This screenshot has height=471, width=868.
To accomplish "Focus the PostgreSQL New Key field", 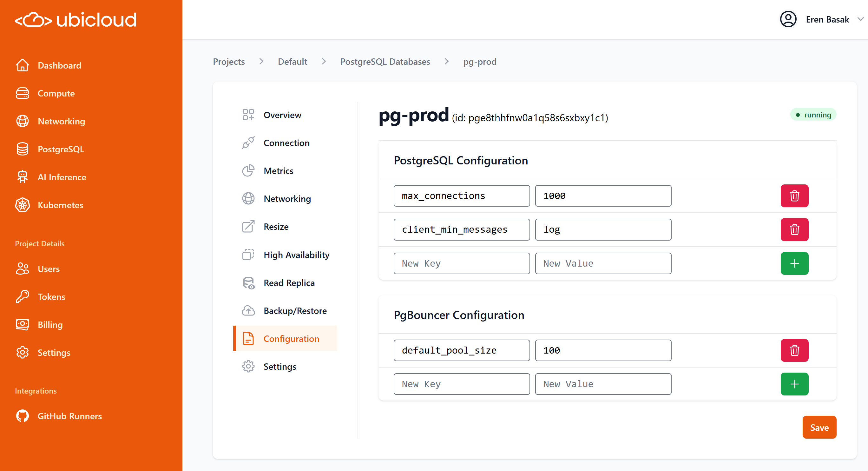I will pyautogui.click(x=461, y=263).
